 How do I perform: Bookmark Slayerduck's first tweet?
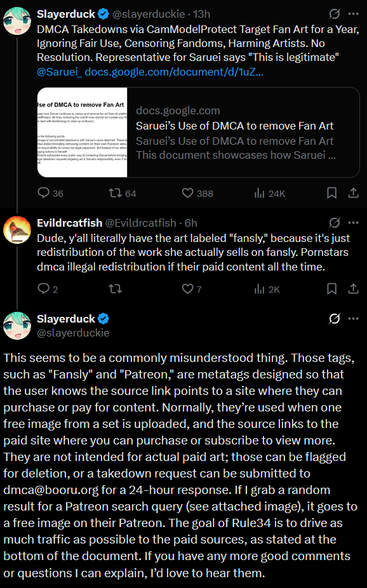[331, 193]
